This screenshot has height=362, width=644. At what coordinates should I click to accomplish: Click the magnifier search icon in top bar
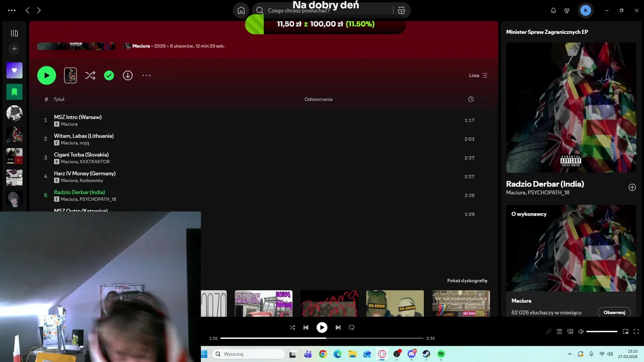tap(260, 10)
